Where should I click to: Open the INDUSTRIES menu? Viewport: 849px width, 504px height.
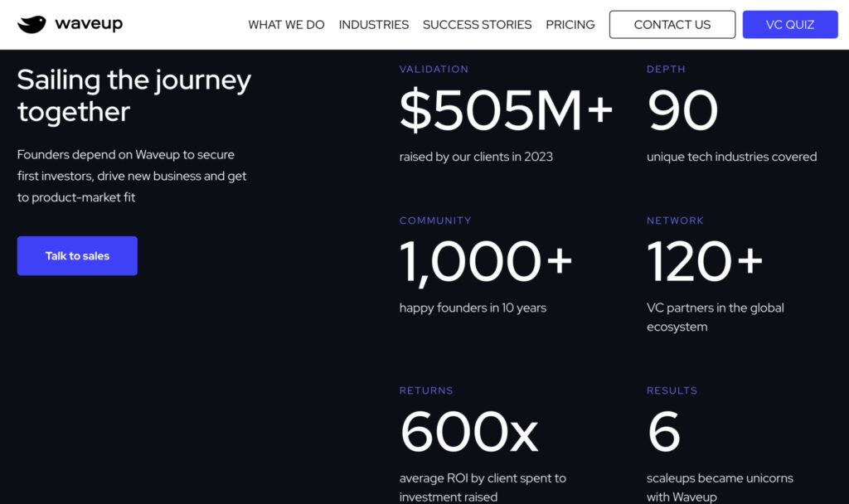point(373,25)
